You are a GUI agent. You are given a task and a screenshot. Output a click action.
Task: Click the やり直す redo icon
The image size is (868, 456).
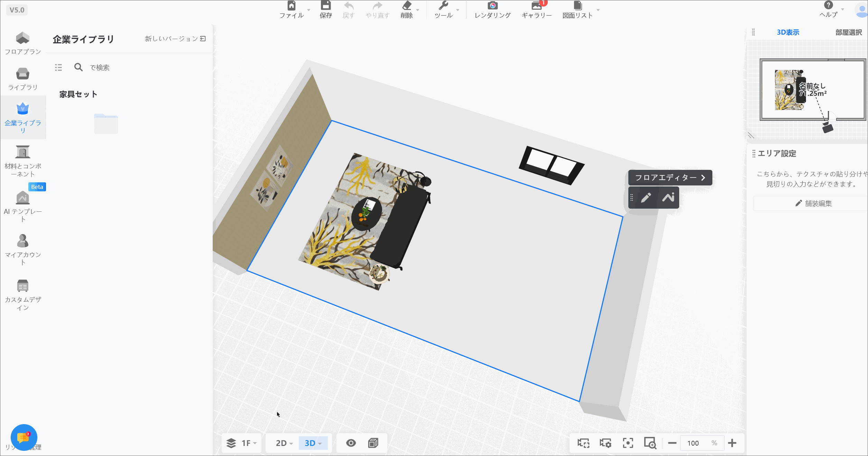377,6
